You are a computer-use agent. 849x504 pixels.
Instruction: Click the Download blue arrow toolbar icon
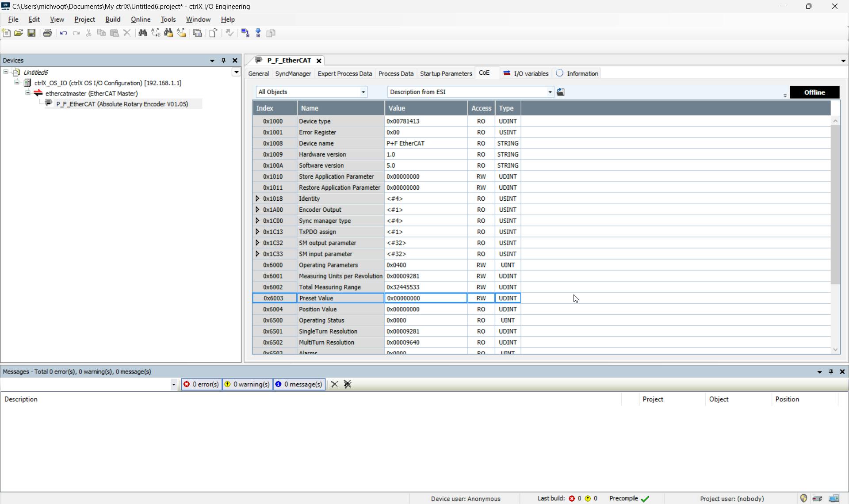click(x=258, y=33)
